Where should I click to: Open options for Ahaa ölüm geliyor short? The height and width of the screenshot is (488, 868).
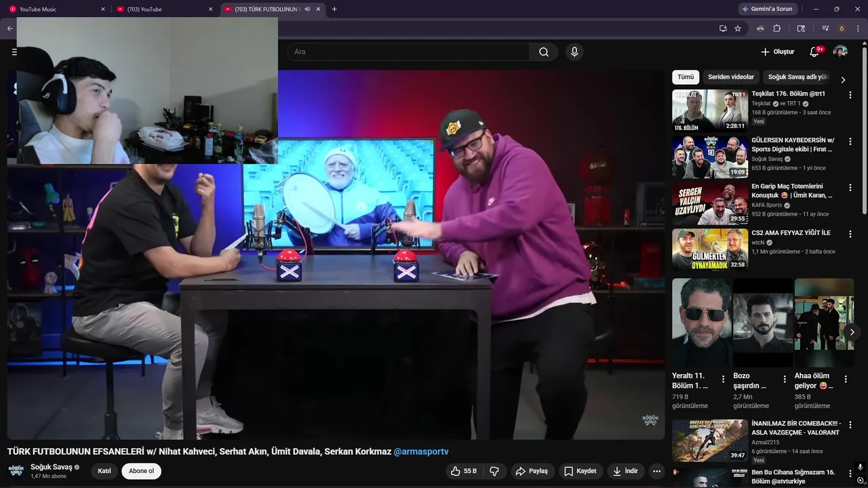[x=846, y=380]
